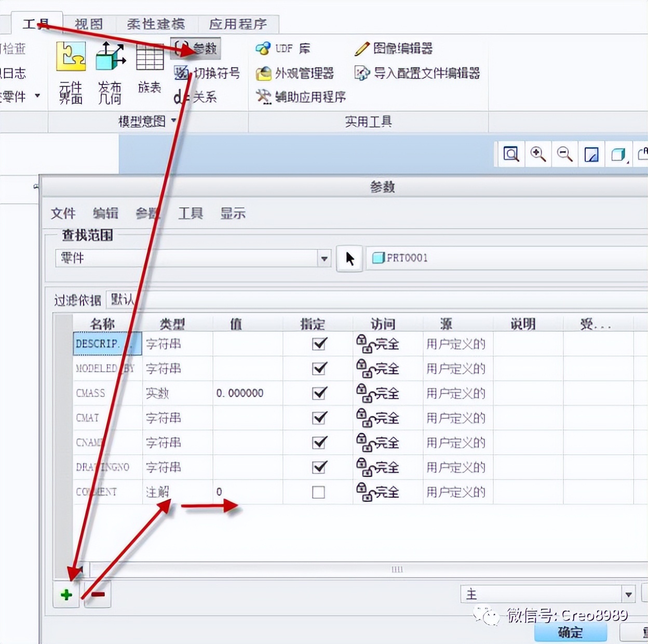Uncheck the 指定 checkbox for CMASS
648x644 pixels.
(x=318, y=393)
